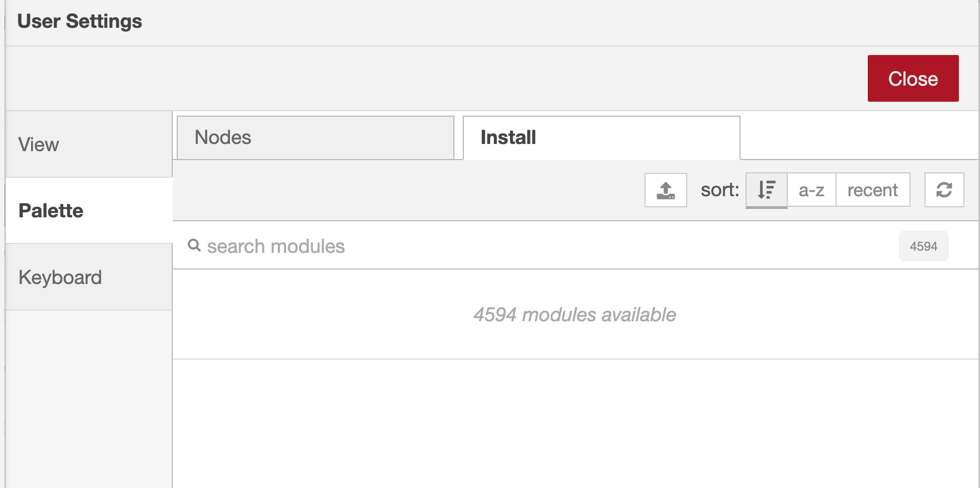Click the refresh module list icon
This screenshot has width=980, height=488.
[944, 190]
